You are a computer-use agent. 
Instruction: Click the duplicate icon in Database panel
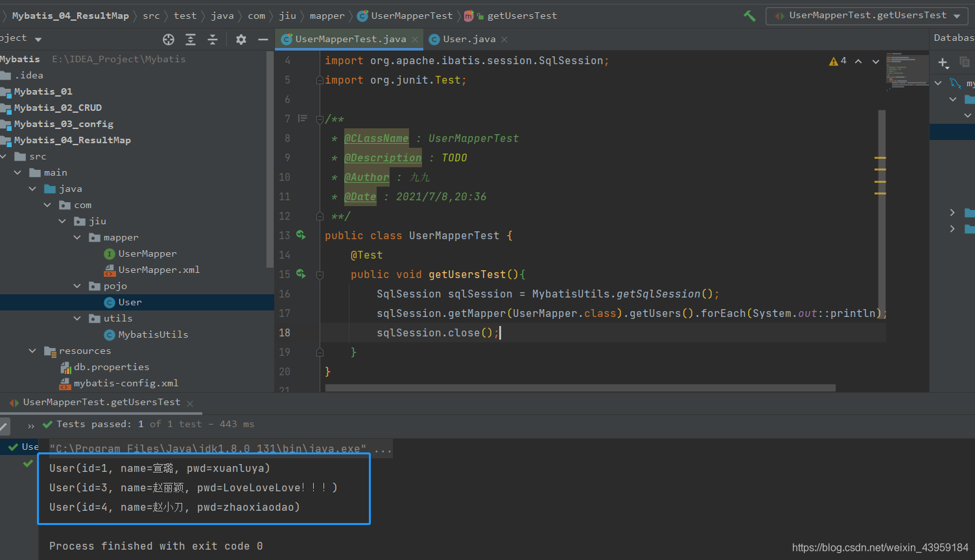click(x=965, y=62)
